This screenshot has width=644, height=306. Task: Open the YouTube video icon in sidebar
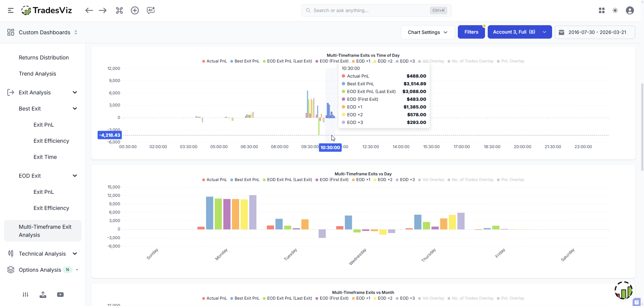[x=60, y=295]
